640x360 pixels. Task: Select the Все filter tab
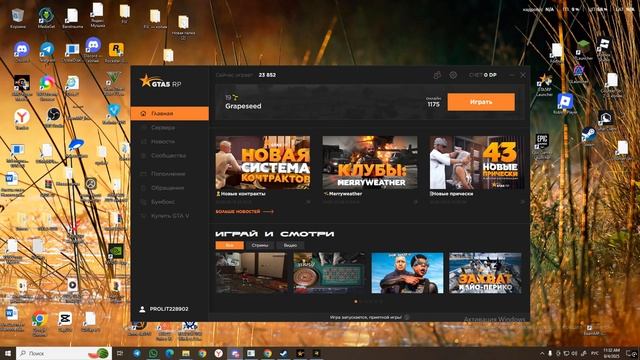[x=230, y=245]
